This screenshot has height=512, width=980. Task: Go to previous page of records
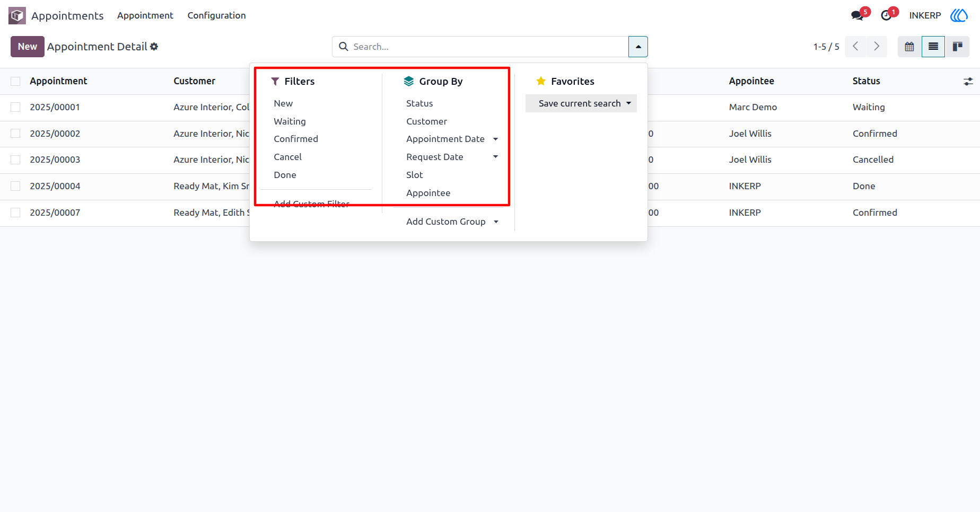[x=855, y=47]
